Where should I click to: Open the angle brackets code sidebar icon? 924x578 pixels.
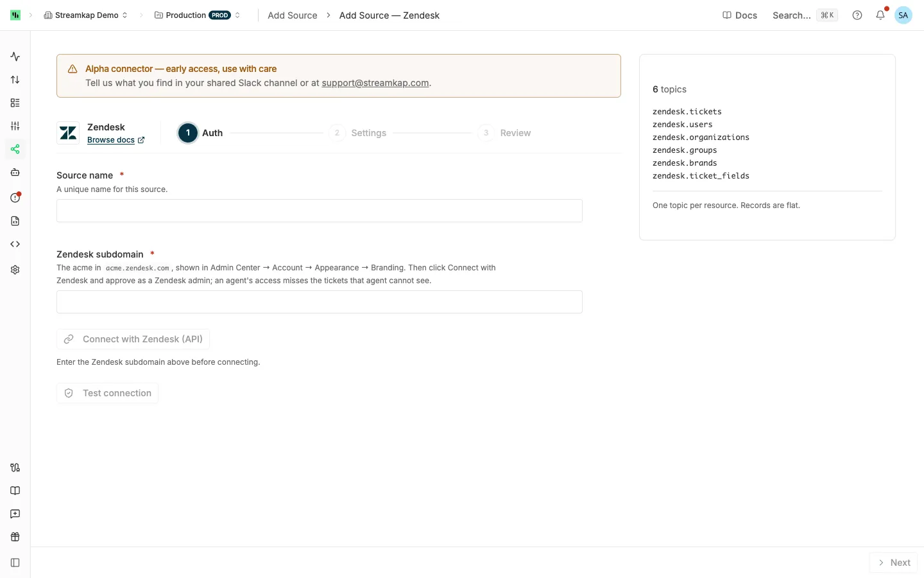point(15,244)
